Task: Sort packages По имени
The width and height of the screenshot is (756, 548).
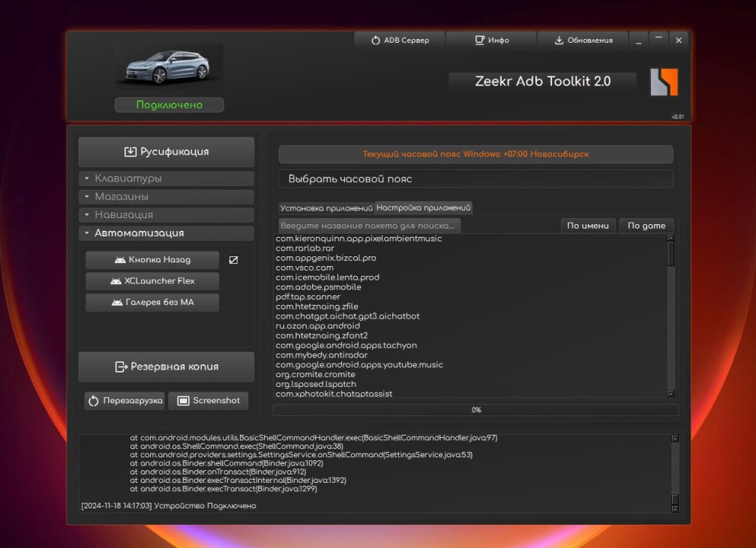Action: click(x=588, y=226)
